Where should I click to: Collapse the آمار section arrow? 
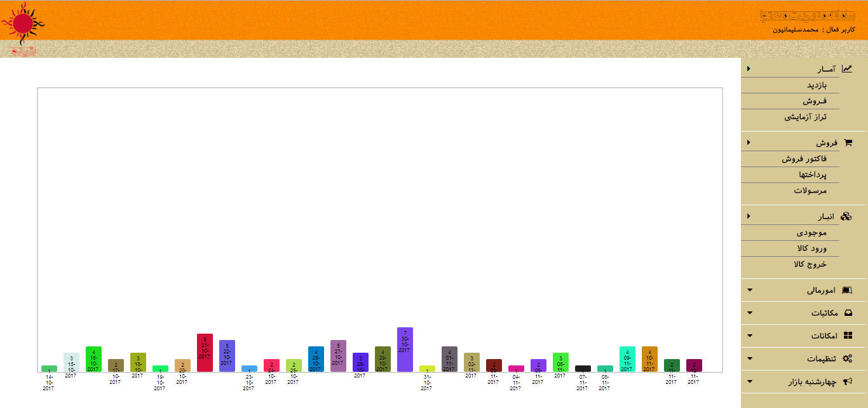tap(749, 69)
